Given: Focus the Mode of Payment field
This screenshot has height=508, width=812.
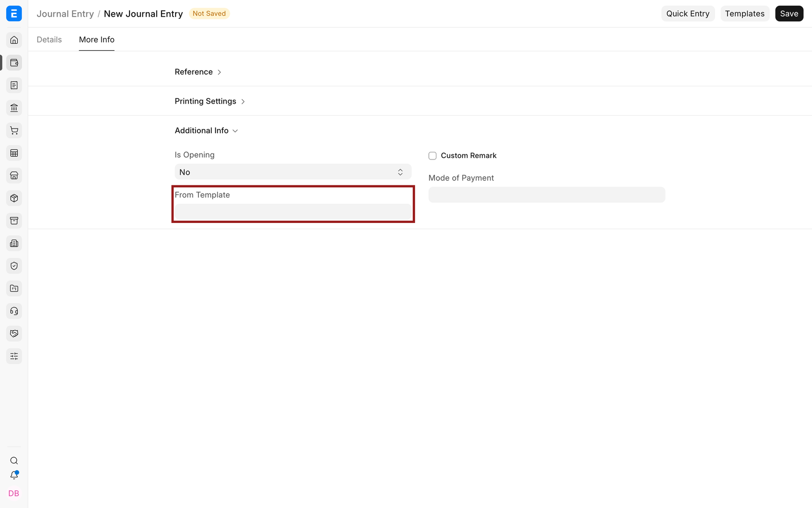Looking at the screenshot, I should (547, 195).
